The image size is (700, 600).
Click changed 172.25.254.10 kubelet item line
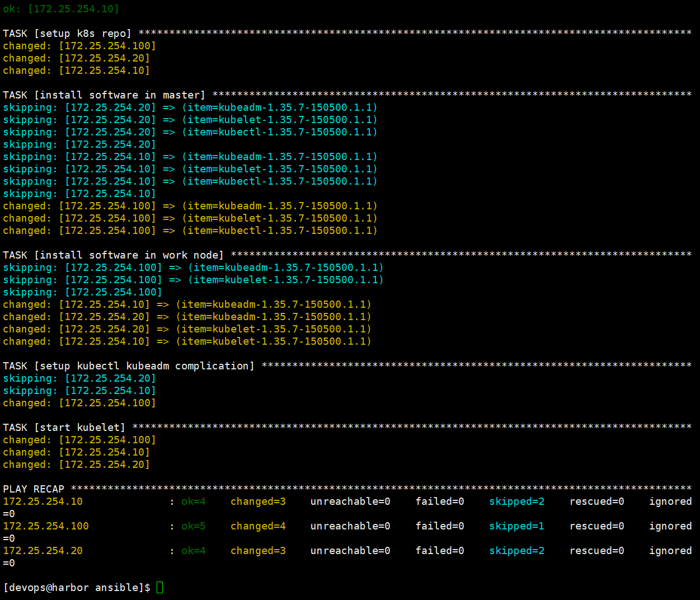187,341
